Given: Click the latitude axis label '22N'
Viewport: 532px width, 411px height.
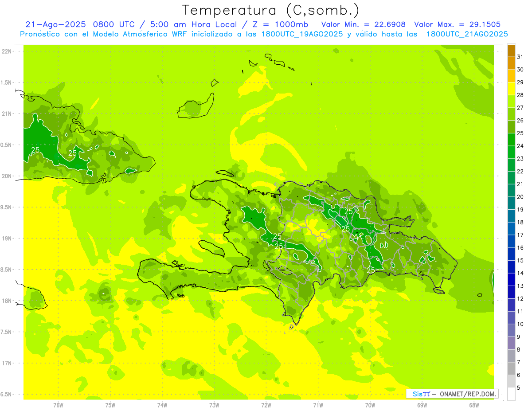Looking at the screenshot, I should coord(7,51).
